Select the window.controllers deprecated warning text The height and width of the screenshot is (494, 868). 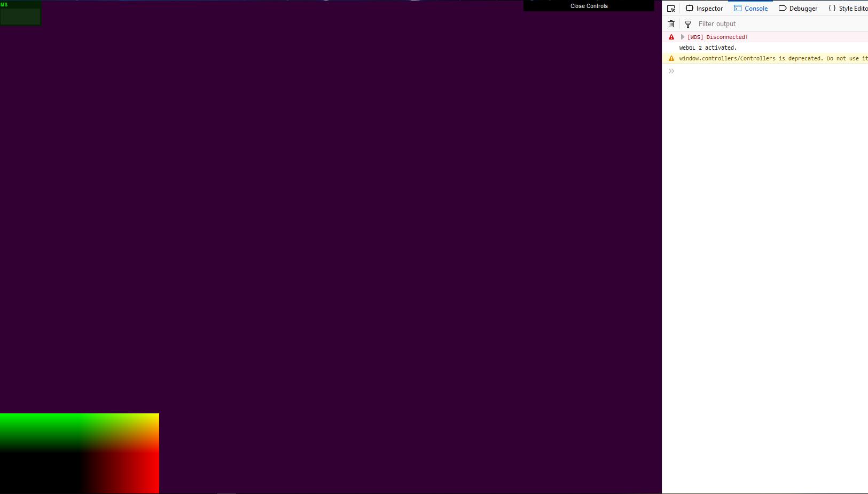(769, 58)
